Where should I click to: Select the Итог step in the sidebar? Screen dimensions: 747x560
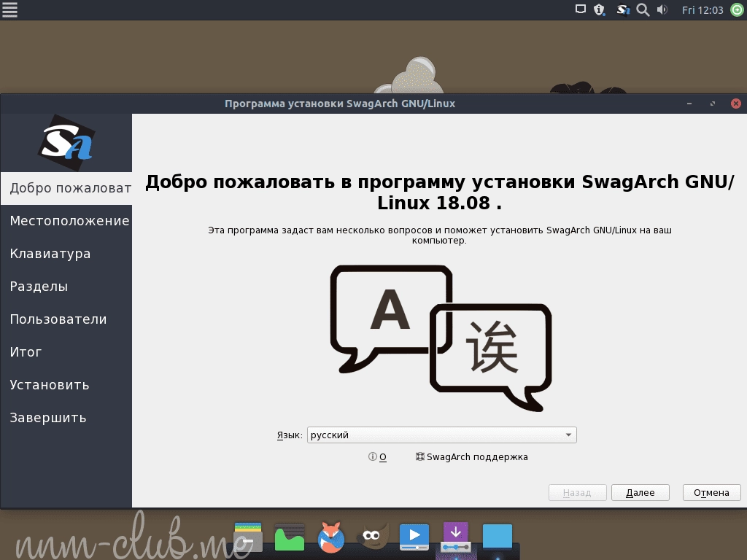click(66, 352)
